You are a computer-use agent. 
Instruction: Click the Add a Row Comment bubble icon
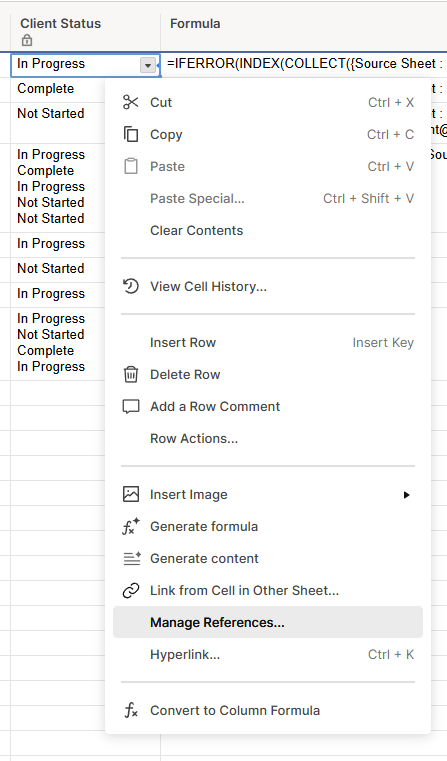pyautogui.click(x=131, y=407)
